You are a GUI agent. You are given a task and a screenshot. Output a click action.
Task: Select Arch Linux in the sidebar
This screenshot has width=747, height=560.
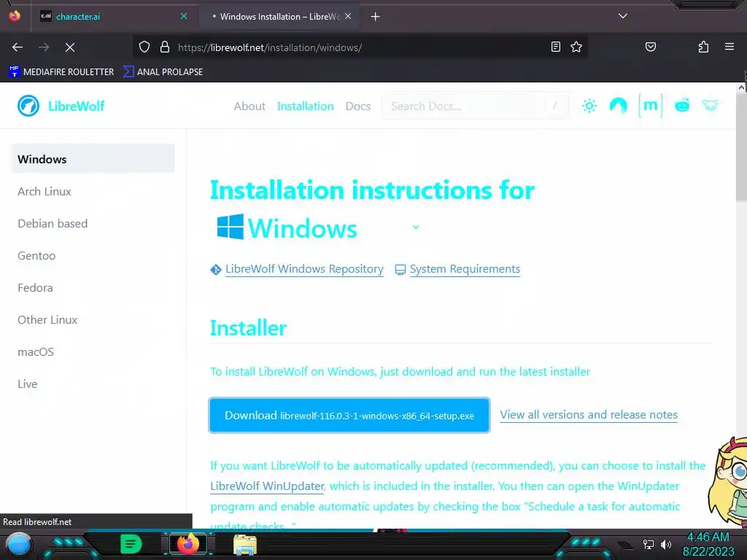click(44, 192)
